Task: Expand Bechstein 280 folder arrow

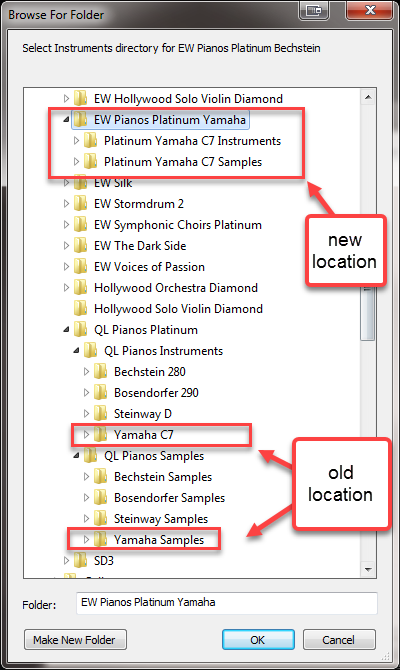Action: [x=86, y=371]
